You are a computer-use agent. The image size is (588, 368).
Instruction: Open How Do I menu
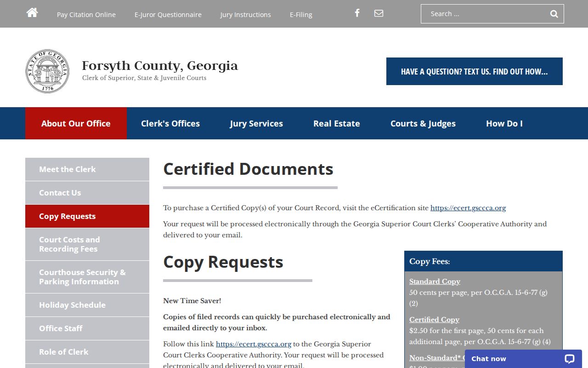pyautogui.click(x=504, y=123)
